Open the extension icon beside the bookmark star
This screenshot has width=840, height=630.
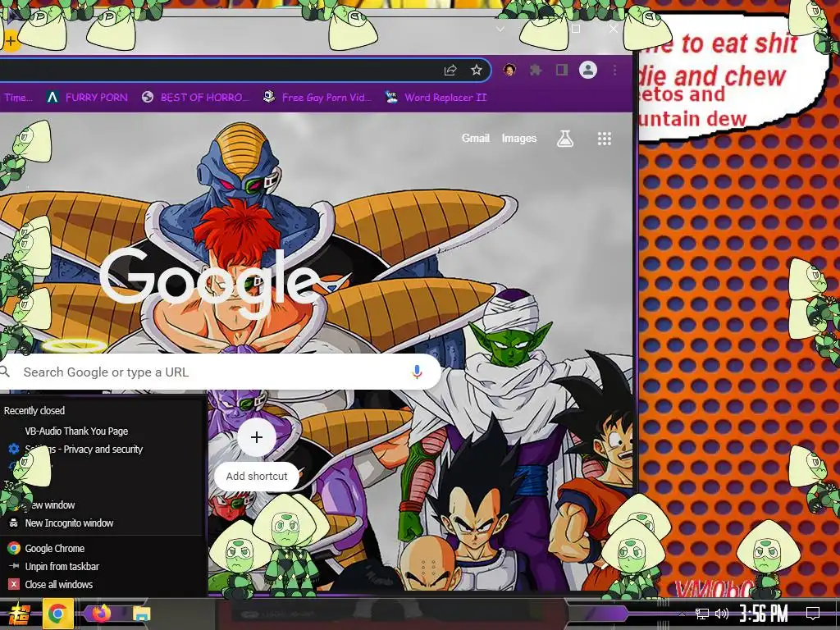click(509, 70)
